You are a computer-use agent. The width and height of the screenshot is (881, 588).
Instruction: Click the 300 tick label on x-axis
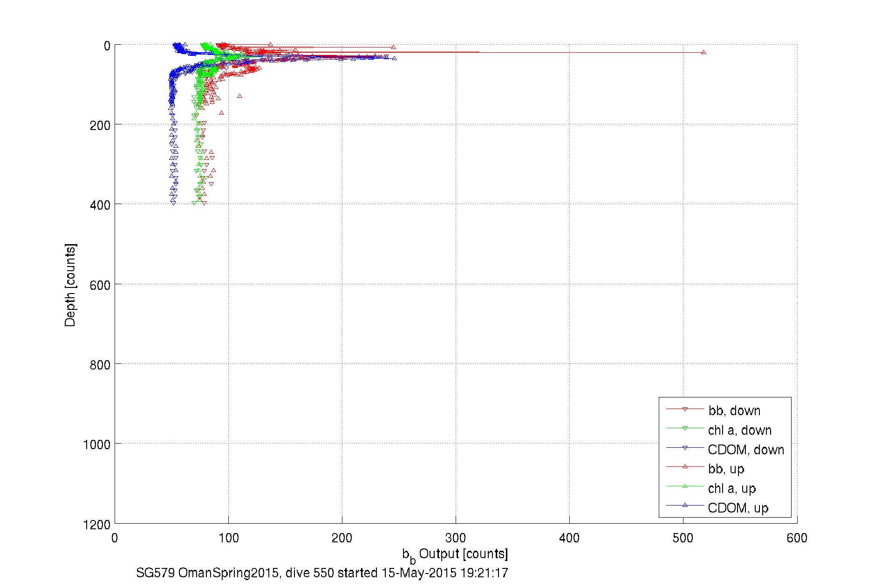(455, 538)
